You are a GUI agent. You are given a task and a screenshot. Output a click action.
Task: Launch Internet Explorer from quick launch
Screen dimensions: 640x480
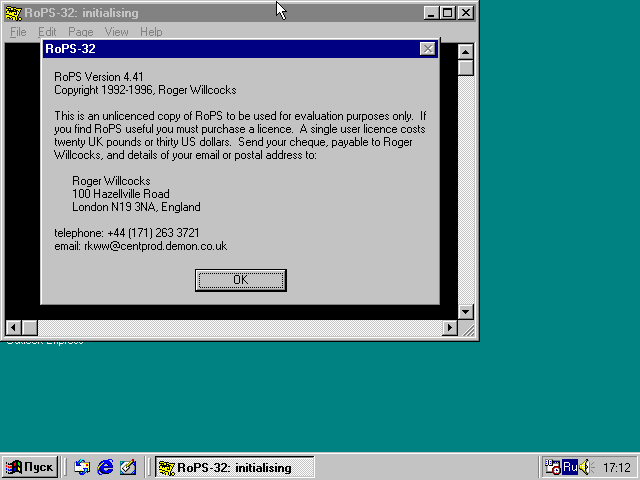(105, 467)
